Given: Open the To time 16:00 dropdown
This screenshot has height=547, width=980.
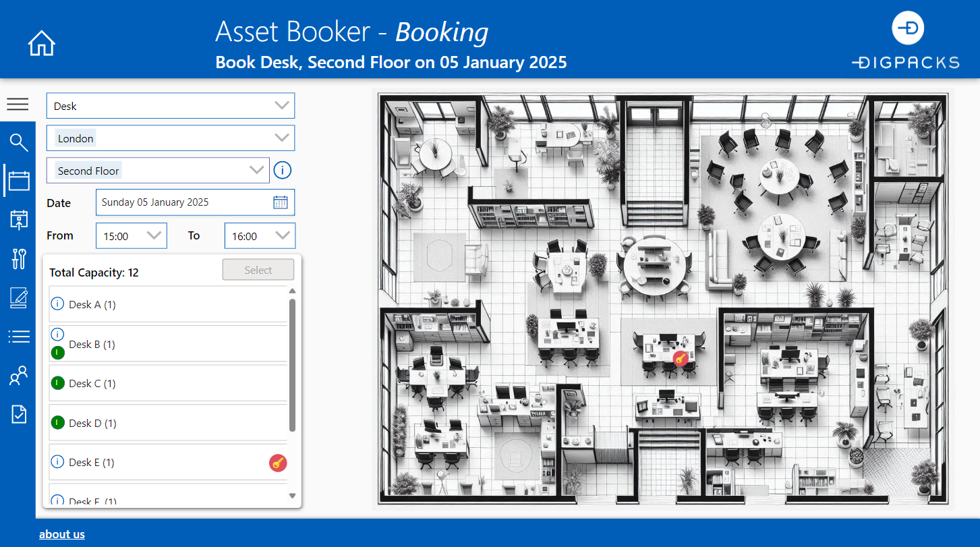Looking at the screenshot, I should [x=284, y=235].
